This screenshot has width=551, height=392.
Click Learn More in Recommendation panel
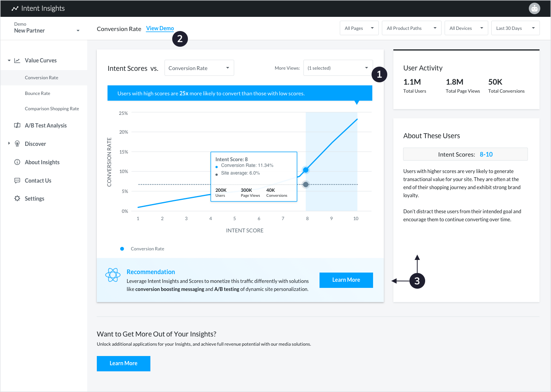(x=346, y=280)
